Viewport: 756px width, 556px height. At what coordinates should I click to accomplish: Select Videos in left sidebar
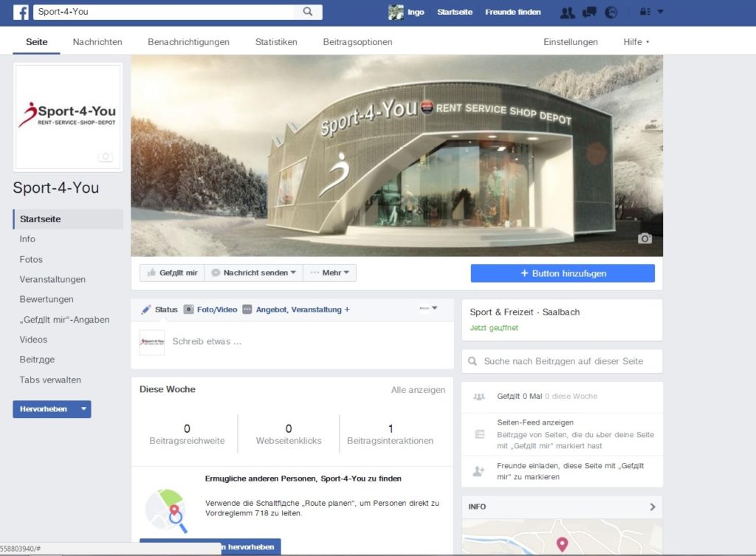click(x=33, y=340)
